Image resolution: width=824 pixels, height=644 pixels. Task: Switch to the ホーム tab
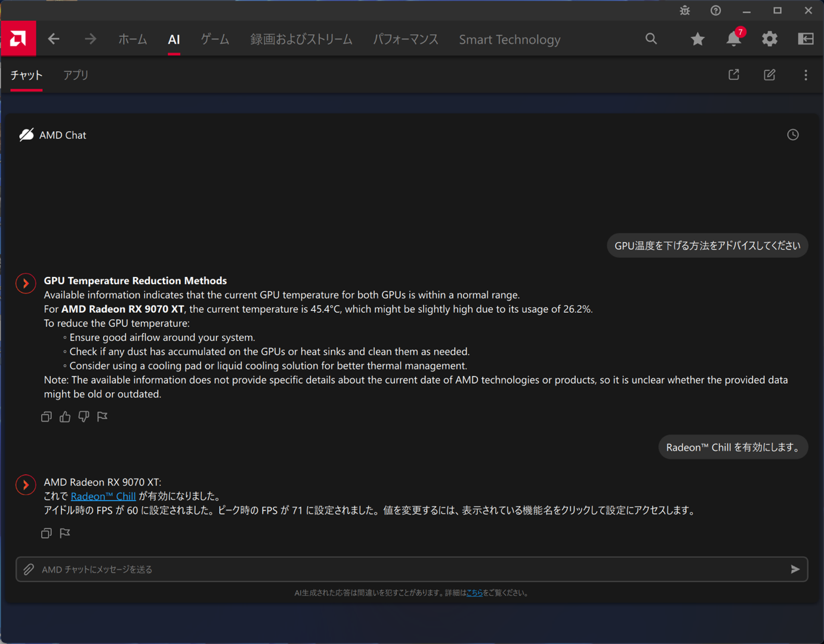pos(132,39)
